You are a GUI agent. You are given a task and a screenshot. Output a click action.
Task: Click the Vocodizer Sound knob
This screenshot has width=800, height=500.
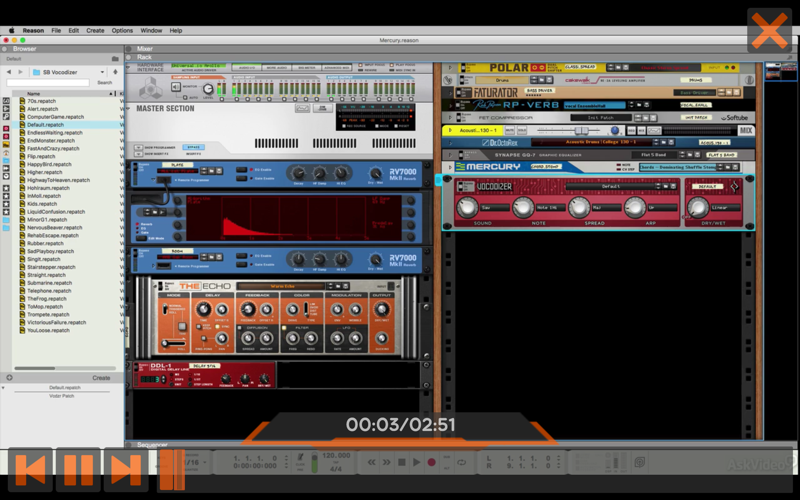pos(466,207)
